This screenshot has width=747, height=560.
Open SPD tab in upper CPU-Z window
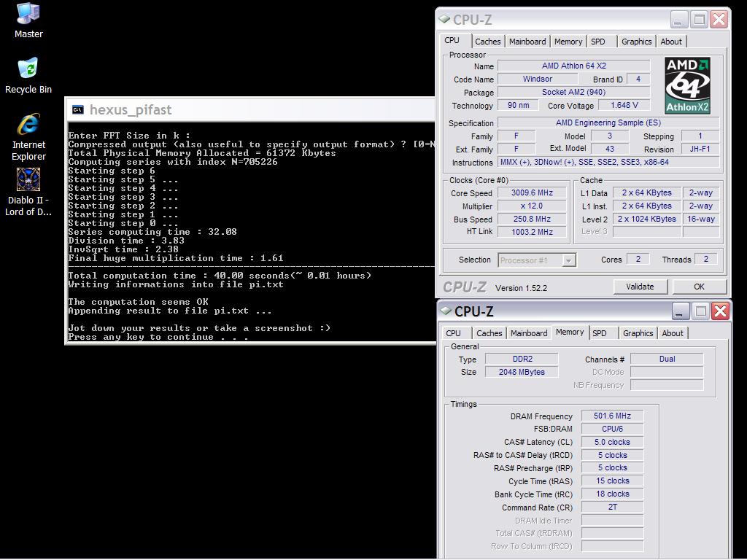click(x=598, y=42)
